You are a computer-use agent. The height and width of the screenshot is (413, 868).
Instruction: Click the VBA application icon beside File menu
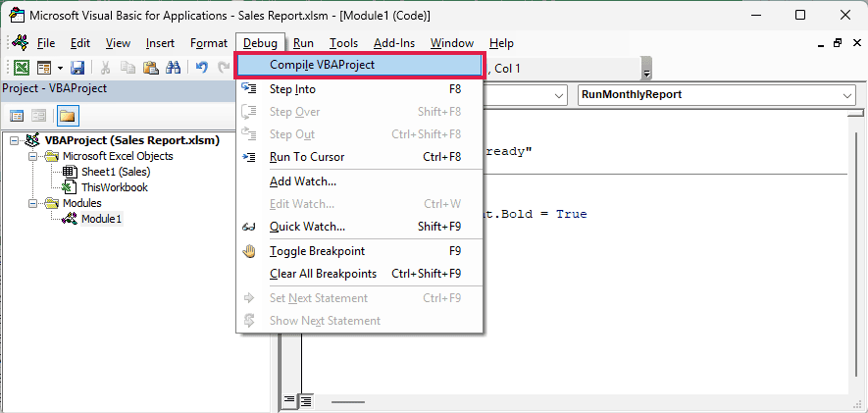(x=20, y=42)
